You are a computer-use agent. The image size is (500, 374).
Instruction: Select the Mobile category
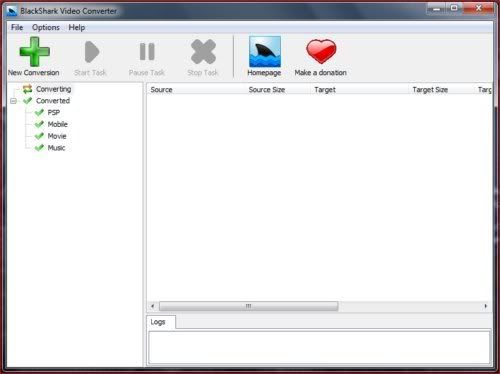click(x=58, y=124)
